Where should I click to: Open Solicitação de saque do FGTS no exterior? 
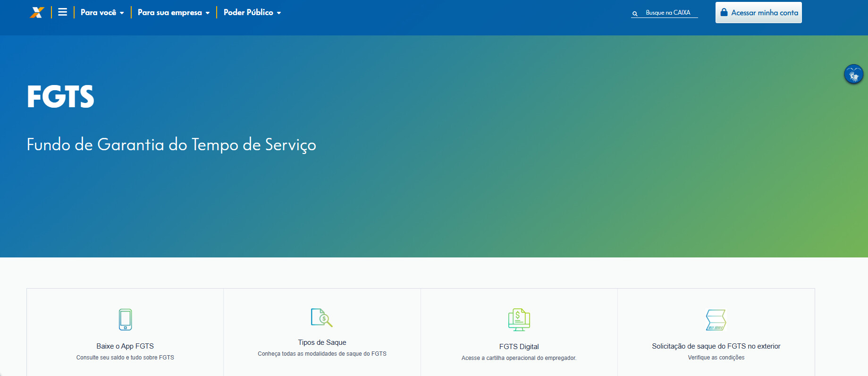pos(716,346)
